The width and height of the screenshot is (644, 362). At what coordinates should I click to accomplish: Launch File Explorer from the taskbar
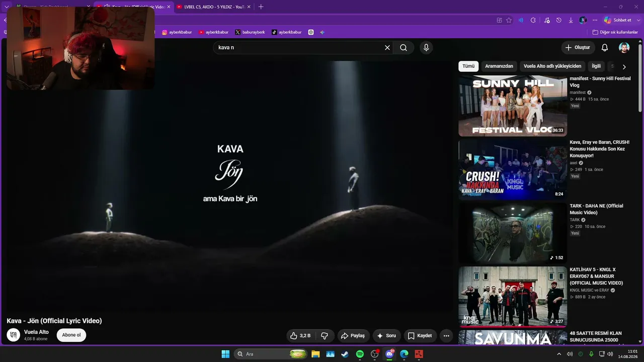[315, 354]
